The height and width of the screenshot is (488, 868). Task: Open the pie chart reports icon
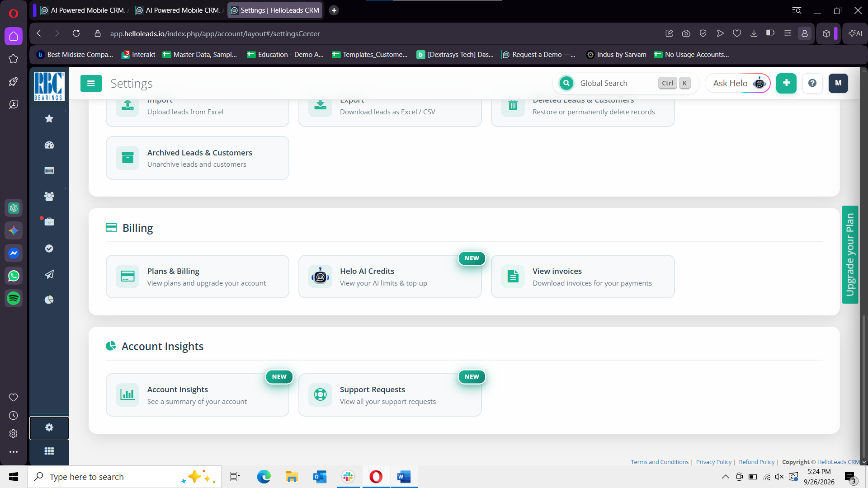(x=49, y=300)
